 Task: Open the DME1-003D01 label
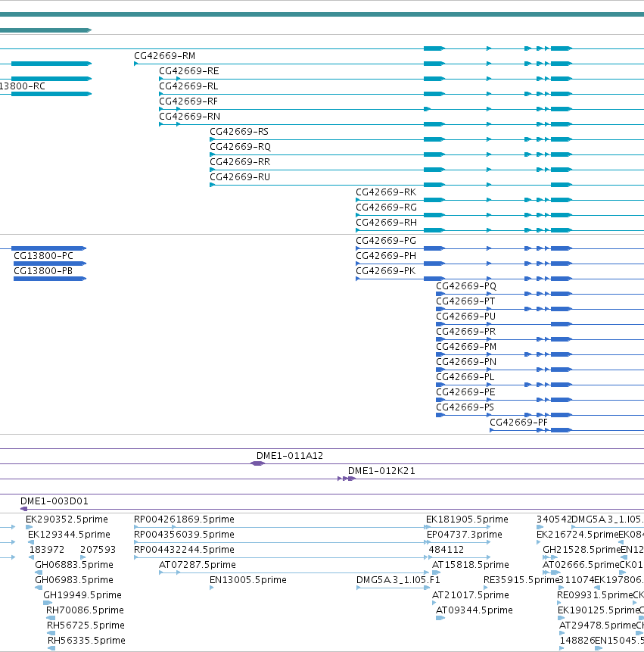[54, 501]
